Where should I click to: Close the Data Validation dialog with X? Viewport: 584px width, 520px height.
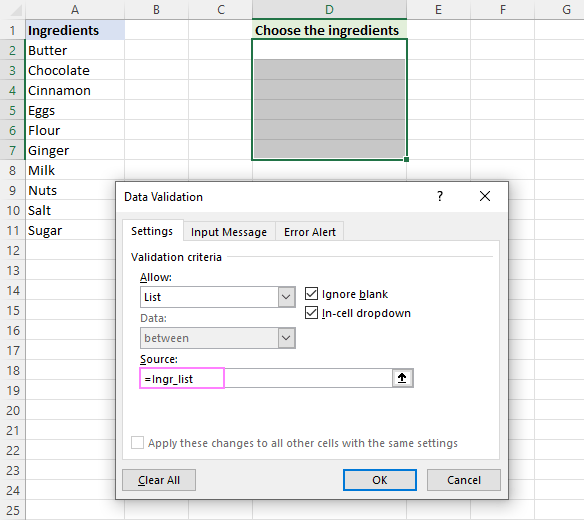click(485, 196)
